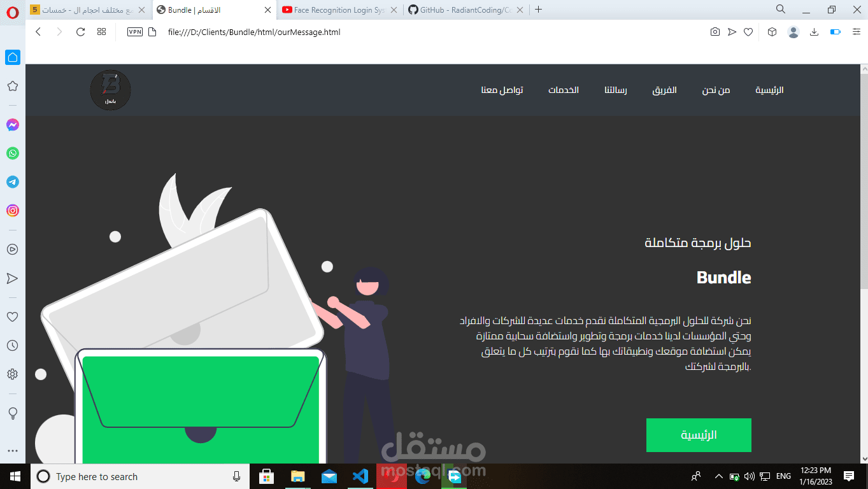Click the page vertical scrollbar thumb
This screenshot has width=868, height=489.
pos(864,181)
